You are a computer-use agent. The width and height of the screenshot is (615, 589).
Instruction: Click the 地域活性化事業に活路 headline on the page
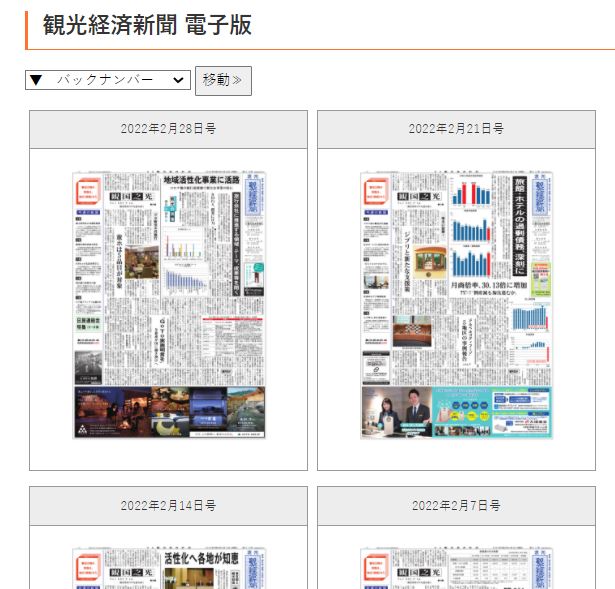[x=200, y=180]
